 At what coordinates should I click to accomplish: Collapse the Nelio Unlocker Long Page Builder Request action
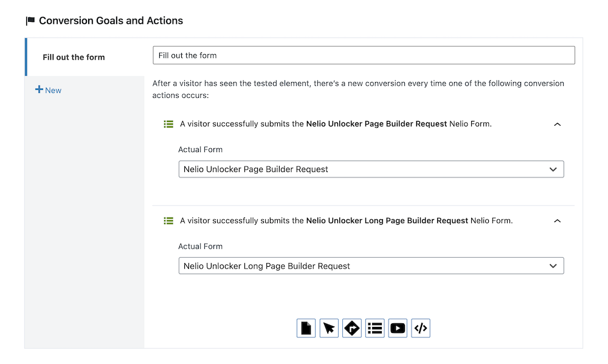[557, 221]
